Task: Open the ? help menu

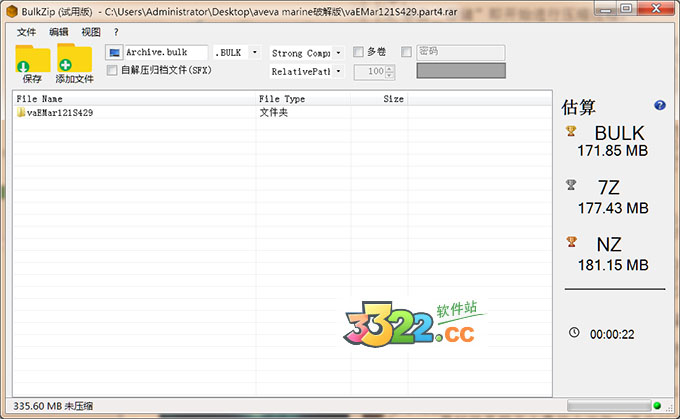Action: click(x=116, y=32)
